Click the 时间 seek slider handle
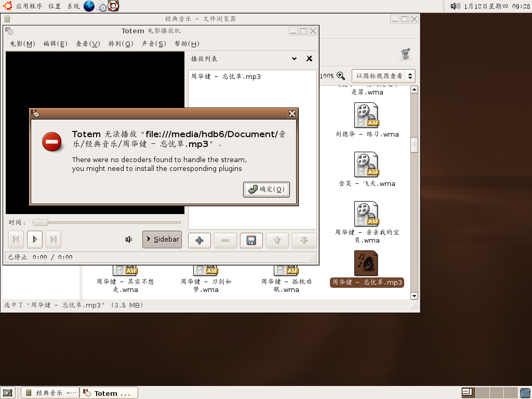This screenshot has height=399, width=532. [x=41, y=222]
